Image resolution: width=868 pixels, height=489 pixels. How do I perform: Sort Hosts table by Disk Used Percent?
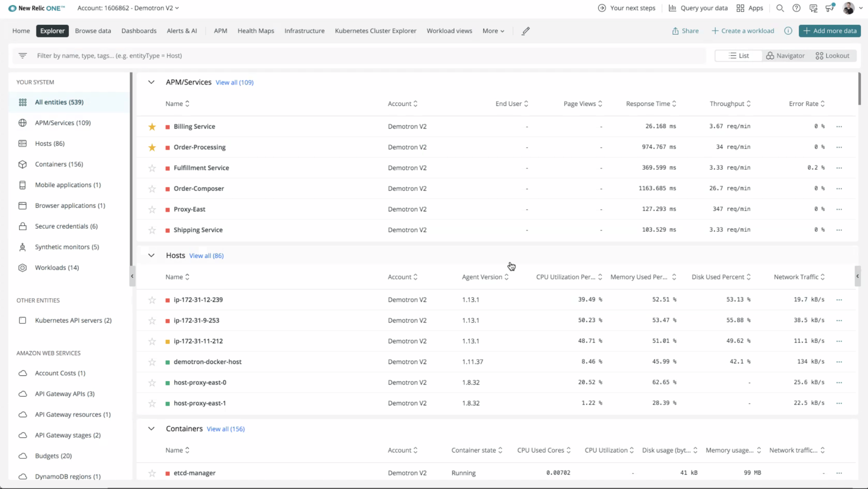point(721,277)
